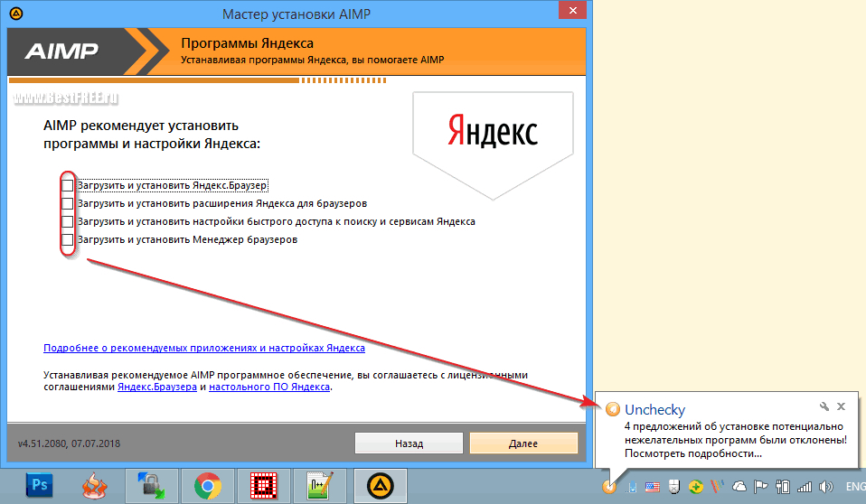Click the AIMP icon in the title bar

tap(16, 14)
